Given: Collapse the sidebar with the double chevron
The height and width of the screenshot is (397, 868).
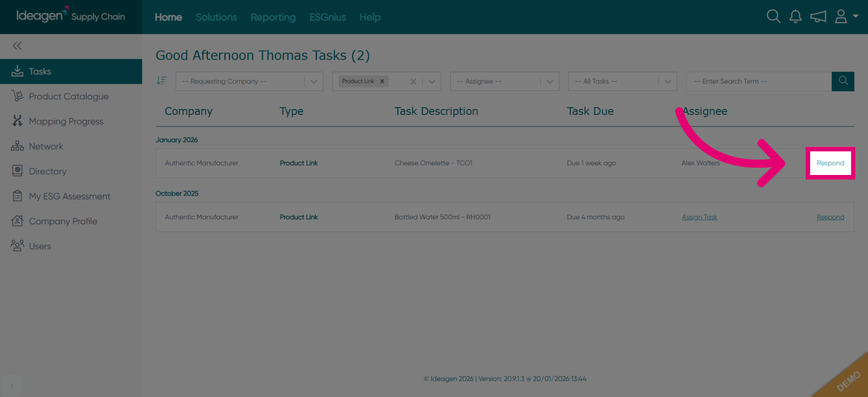Looking at the screenshot, I should [17, 46].
